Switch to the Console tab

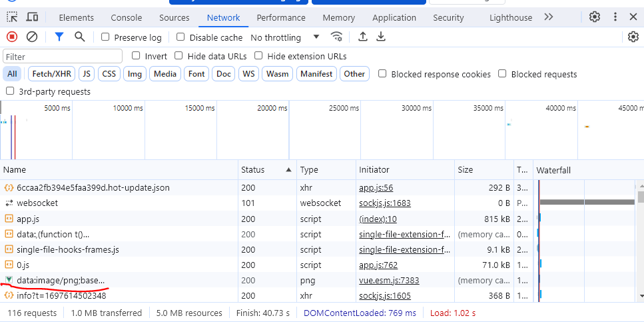[x=126, y=18]
